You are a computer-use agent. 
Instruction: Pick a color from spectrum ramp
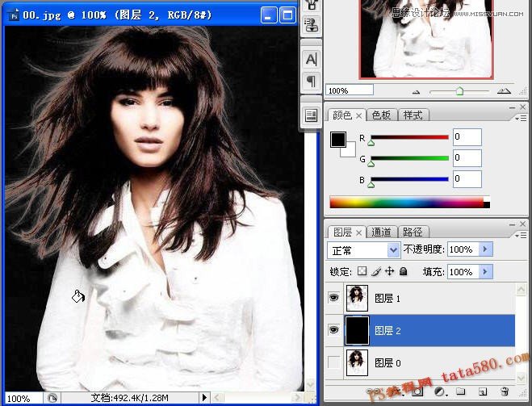[x=409, y=203]
